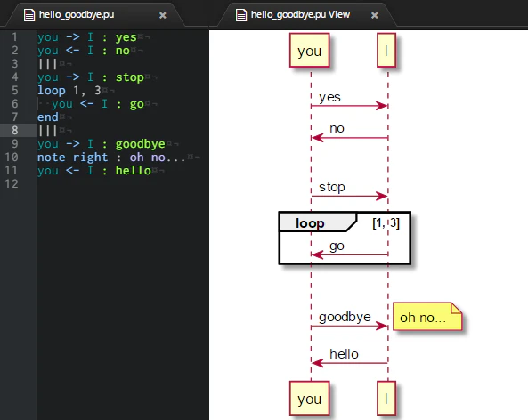Click the file icon on hello_goodbye.pu tab
The height and width of the screenshot is (420, 528).
pos(29,15)
